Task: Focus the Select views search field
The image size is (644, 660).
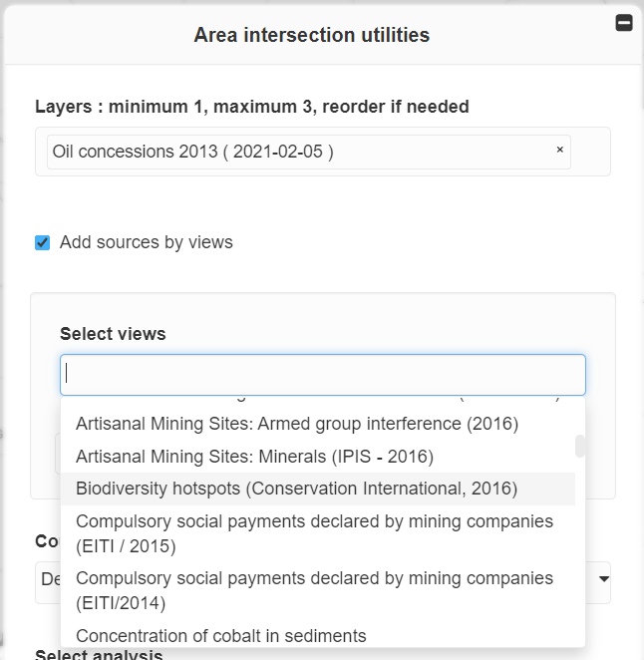Action: click(322, 374)
